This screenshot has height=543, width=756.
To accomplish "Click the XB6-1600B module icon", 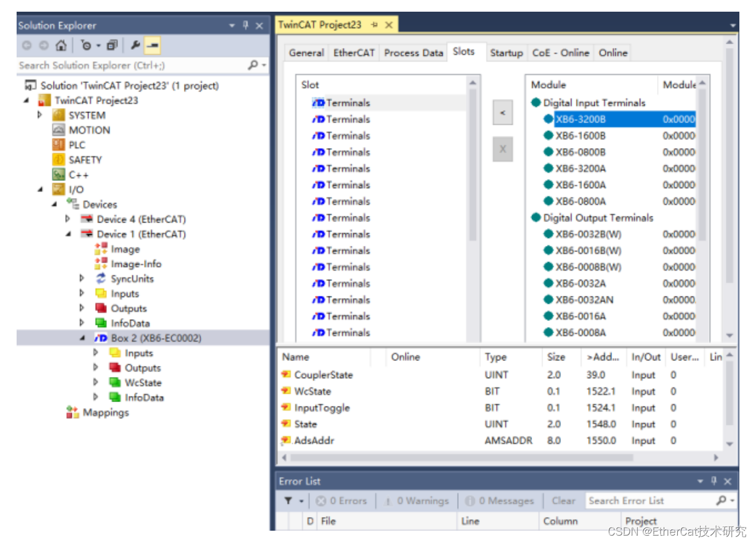I will click(x=548, y=135).
